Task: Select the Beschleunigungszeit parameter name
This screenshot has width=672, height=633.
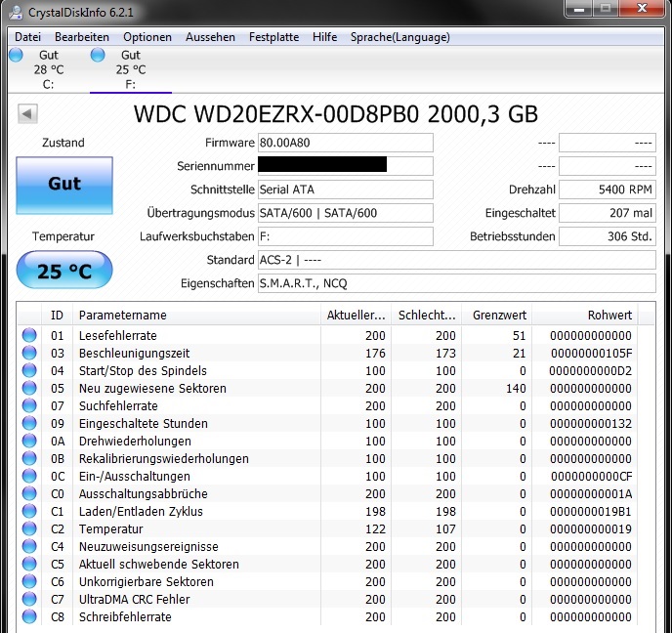Action: point(134,354)
